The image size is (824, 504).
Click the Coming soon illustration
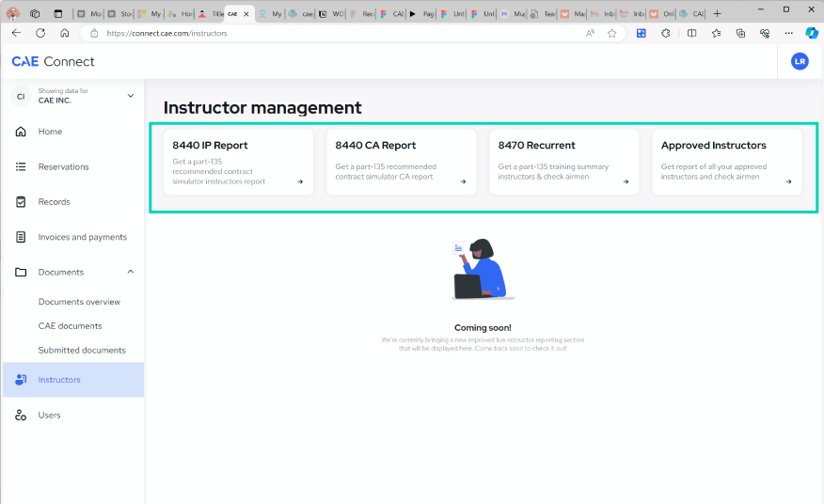[x=483, y=269]
